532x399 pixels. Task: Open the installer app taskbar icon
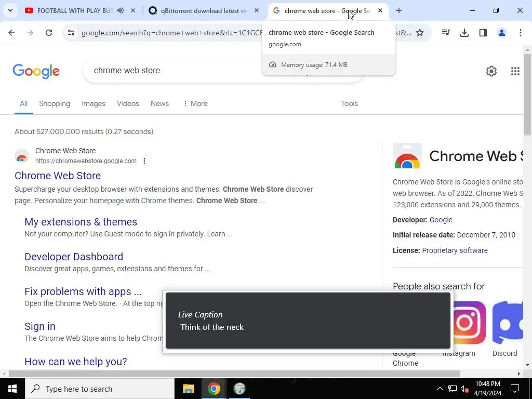240,389
